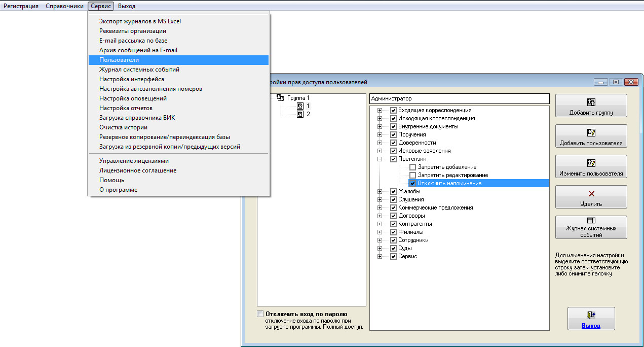Select Группа 1 group icon in tree
Viewport: 644px width, 347px height.
pyautogui.click(x=280, y=97)
